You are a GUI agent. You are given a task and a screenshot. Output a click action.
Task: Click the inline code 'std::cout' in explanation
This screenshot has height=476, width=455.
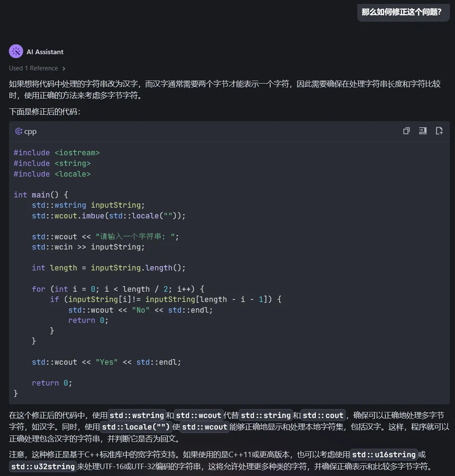pos(323,415)
